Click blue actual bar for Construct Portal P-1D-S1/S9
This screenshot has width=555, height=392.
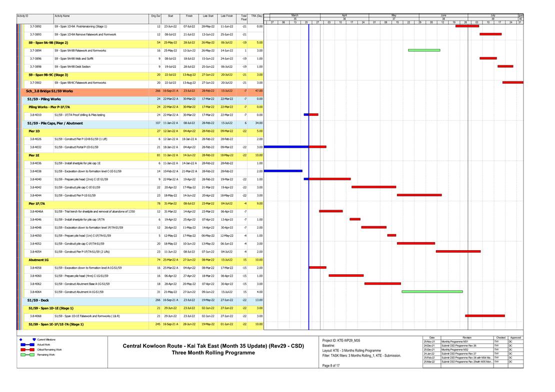pos(286,147)
